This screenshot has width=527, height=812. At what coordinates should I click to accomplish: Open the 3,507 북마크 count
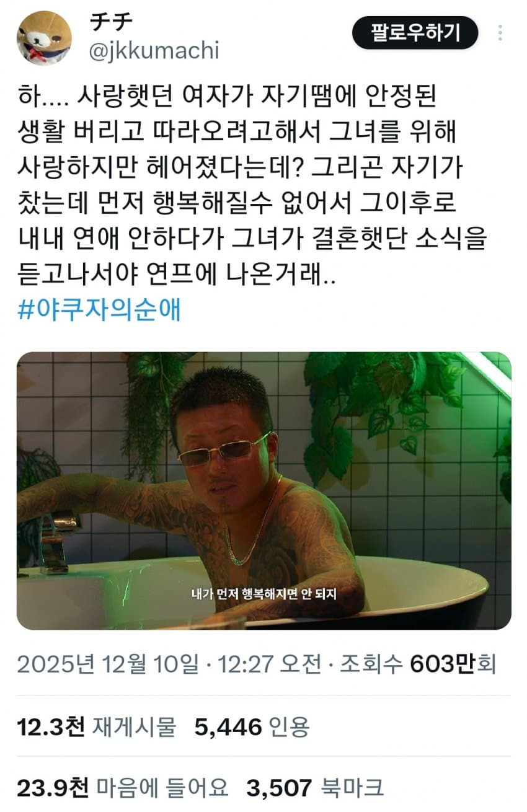point(315,788)
